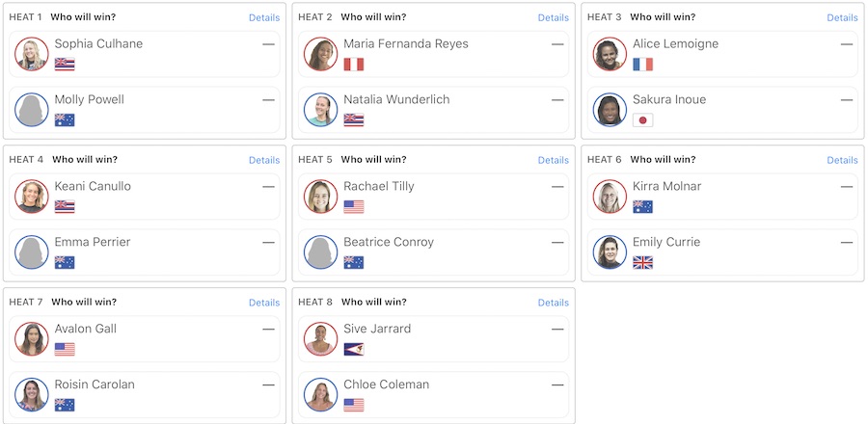Pick Natalia Wunderlich to win Heat 2
868x424 pixels.
pos(434,109)
